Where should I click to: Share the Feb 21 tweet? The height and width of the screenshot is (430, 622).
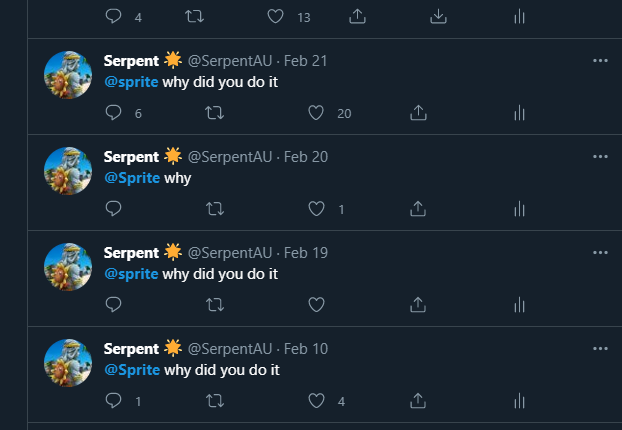(x=419, y=113)
